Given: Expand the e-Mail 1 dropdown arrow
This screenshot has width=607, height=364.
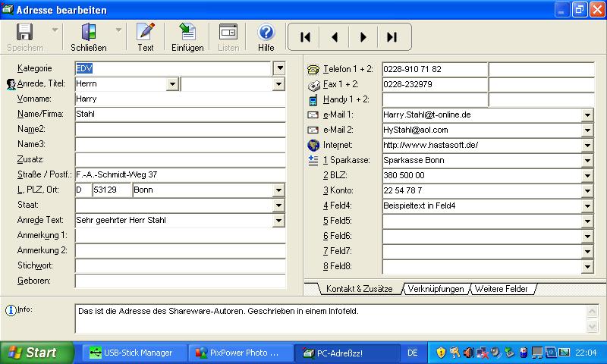Looking at the screenshot, I should pyautogui.click(x=587, y=115).
